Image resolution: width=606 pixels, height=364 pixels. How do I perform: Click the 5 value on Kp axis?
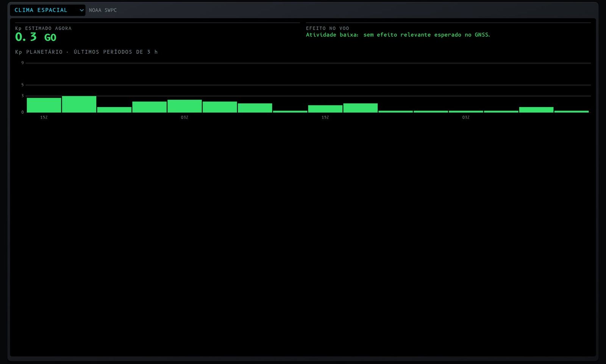[22, 85]
